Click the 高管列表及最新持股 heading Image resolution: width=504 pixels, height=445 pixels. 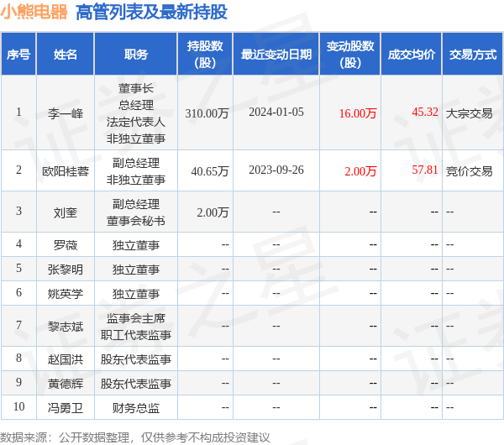coord(152,12)
